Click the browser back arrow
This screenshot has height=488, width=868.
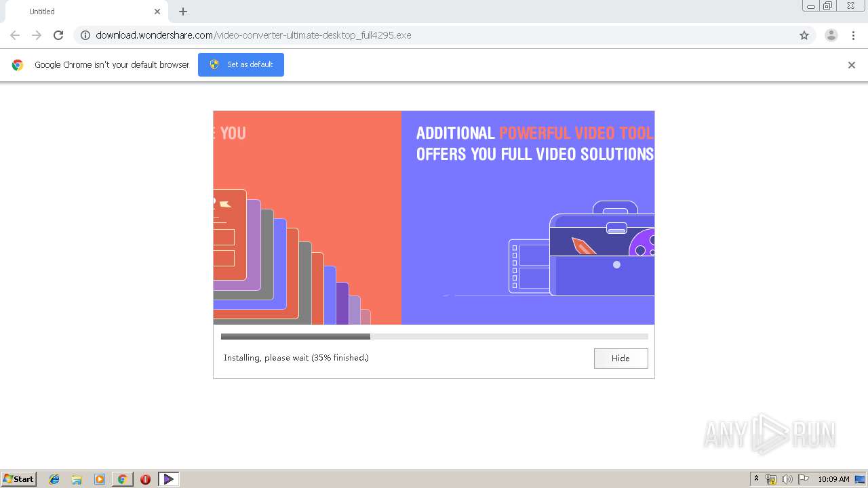[x=15, y=35]
